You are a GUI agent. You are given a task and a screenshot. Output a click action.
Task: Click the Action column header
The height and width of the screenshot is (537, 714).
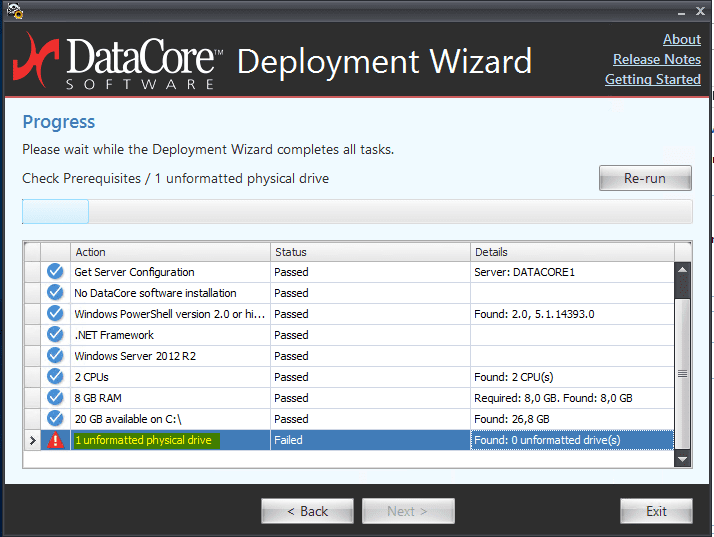[170, 252]
